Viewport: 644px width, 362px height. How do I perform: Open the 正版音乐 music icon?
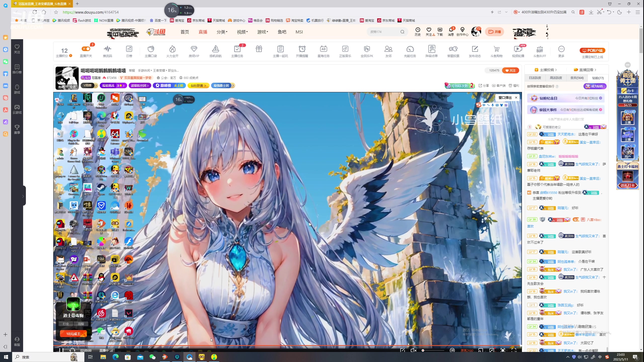(345, 49)
